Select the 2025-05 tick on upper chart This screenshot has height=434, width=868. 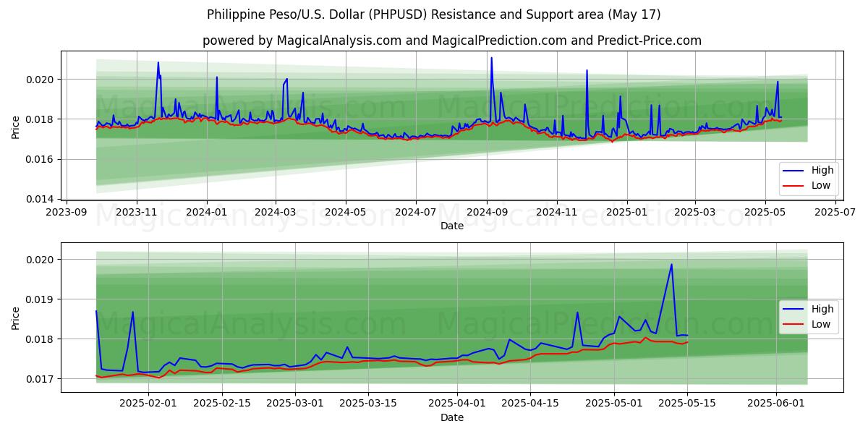765,213
